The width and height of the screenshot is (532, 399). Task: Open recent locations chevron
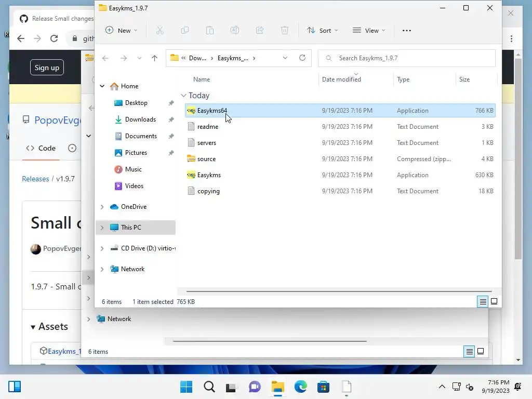[139, 58]
